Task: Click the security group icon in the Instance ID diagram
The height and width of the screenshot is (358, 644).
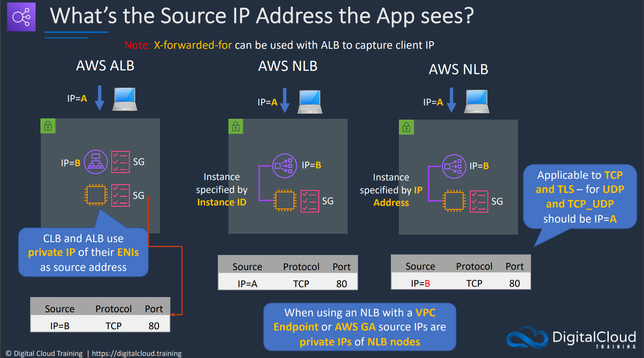Action: pos(310,201)
